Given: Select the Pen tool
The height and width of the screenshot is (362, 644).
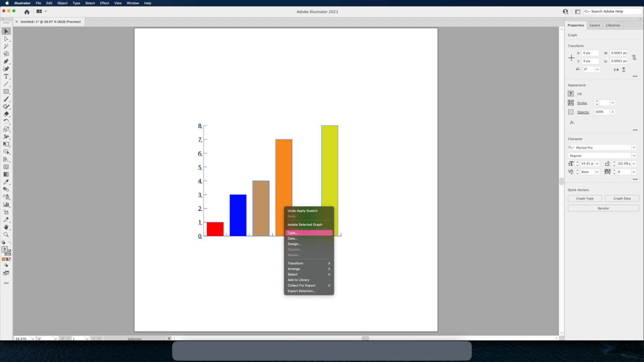Looking at the screenshot, I should (6, 61).
